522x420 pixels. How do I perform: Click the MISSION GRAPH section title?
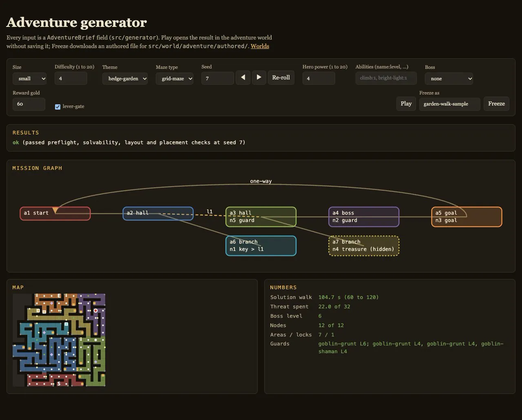37,168
